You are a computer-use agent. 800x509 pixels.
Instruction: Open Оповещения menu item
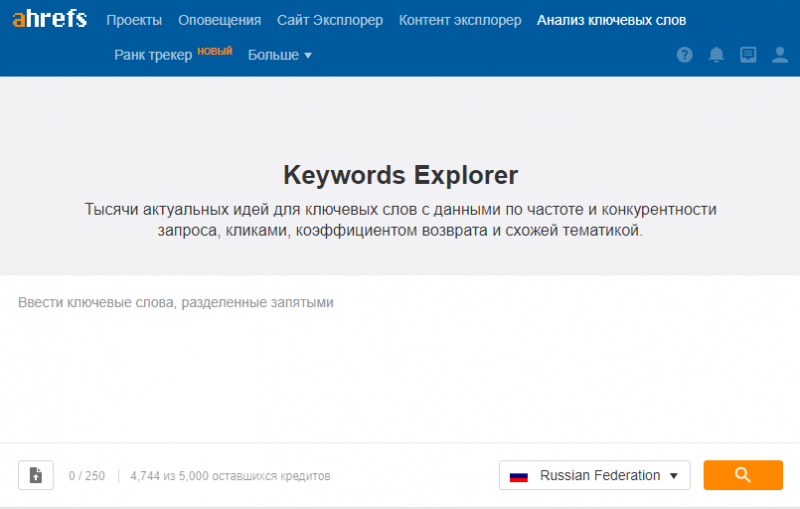coord(219,20)
